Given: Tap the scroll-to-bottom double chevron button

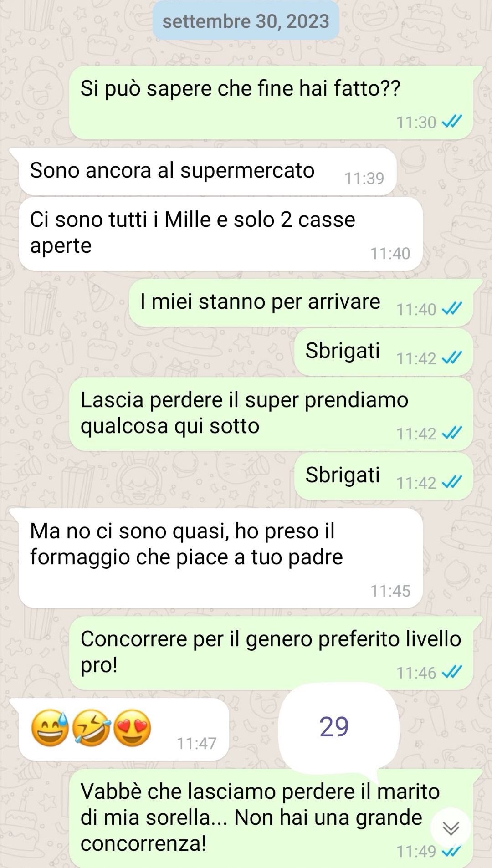Looking at the screenshot, I should pyautogui.click(x=451, y=828).
